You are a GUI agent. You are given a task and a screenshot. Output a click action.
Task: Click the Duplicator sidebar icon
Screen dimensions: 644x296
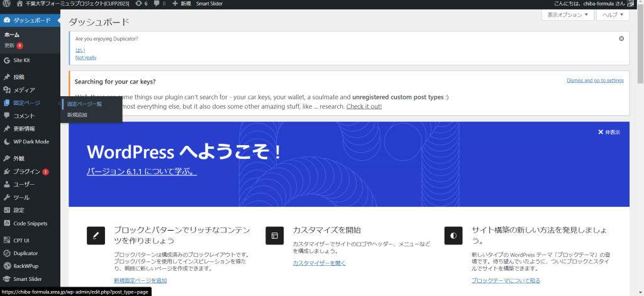(6, 253)
